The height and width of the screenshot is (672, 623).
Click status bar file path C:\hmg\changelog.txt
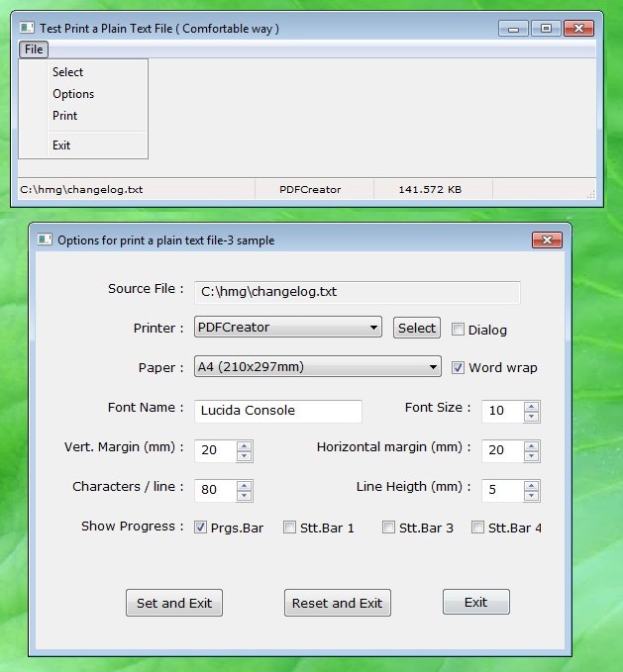(81, 190)
